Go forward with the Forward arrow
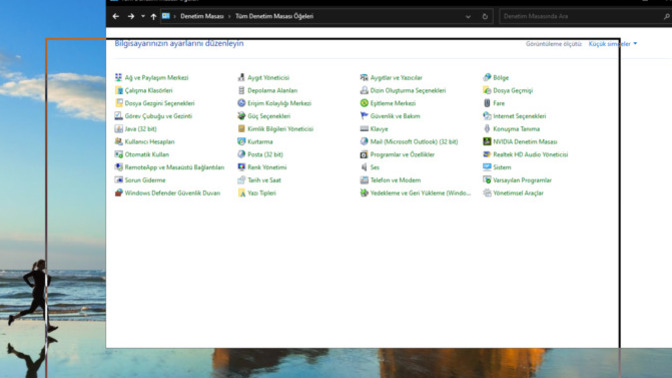 [x=131, y=16]
